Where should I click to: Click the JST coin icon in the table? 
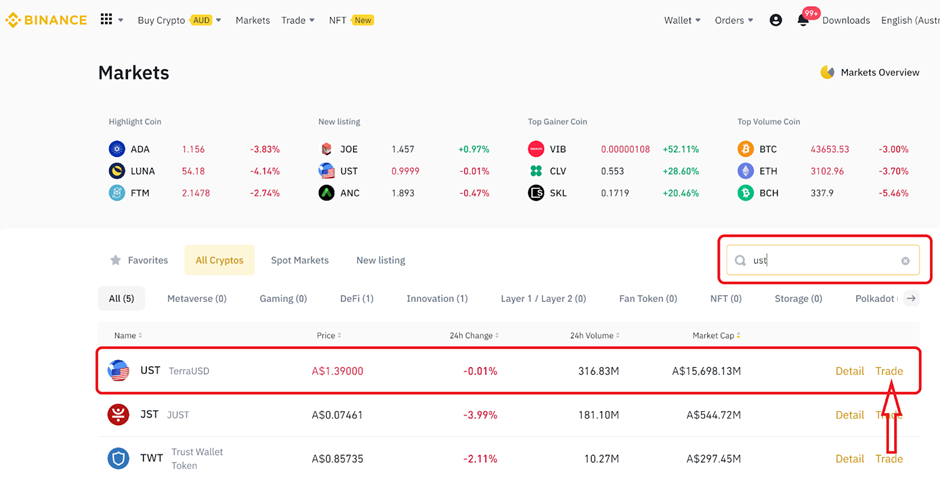(x=118, y=415)
